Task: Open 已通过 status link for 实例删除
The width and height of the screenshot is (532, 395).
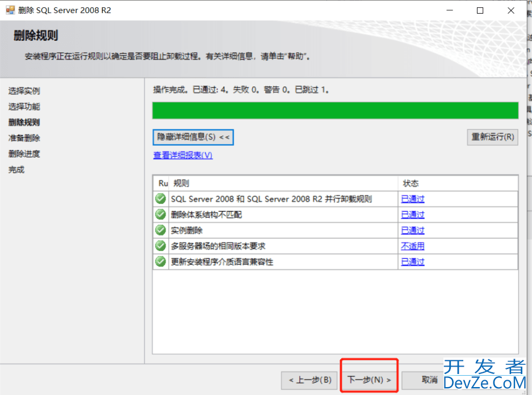Action: (x=413, y=230)
